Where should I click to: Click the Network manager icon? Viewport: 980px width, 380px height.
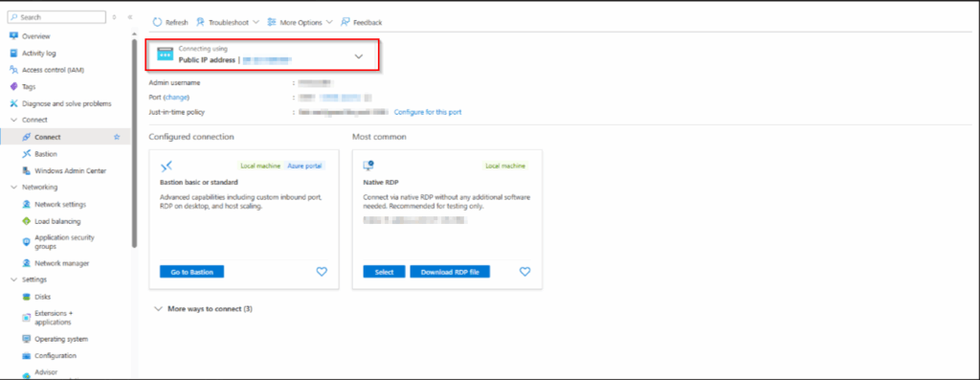click(x=26, y=263)
